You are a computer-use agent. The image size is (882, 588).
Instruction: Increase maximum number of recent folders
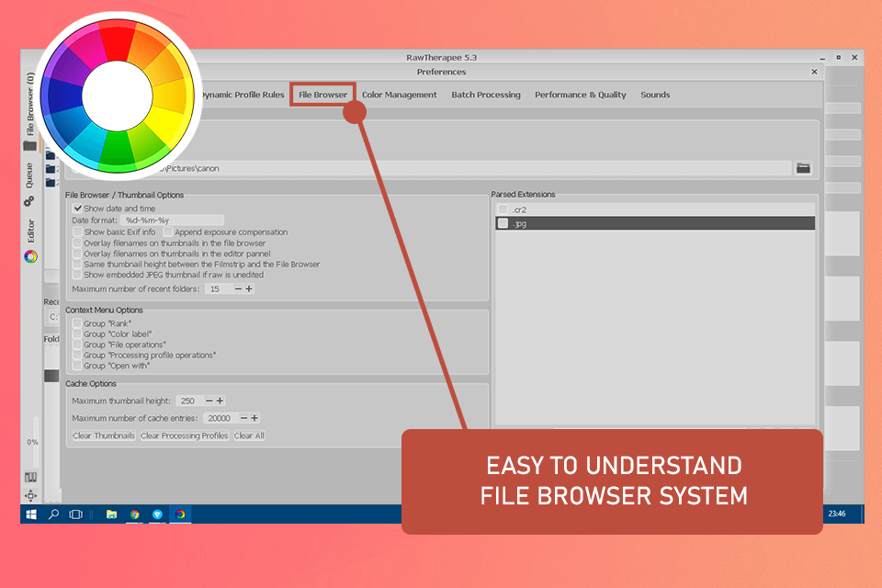[x=249, y=288]
